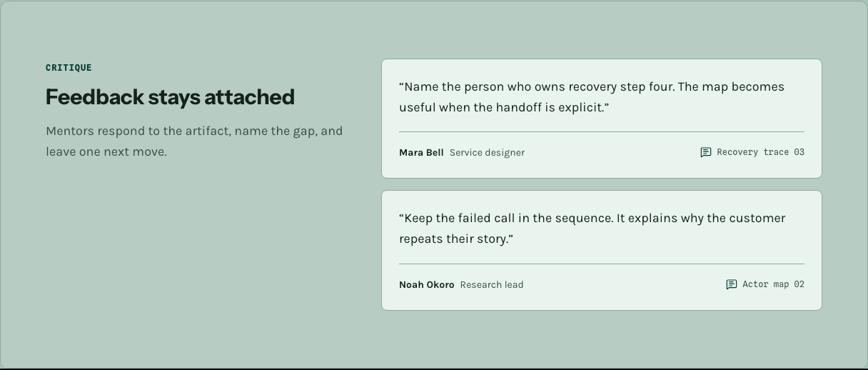This screenshot has height=370, width=868.
Task: Click the Mentors respond description paragraph
Action: click(194, 141)
